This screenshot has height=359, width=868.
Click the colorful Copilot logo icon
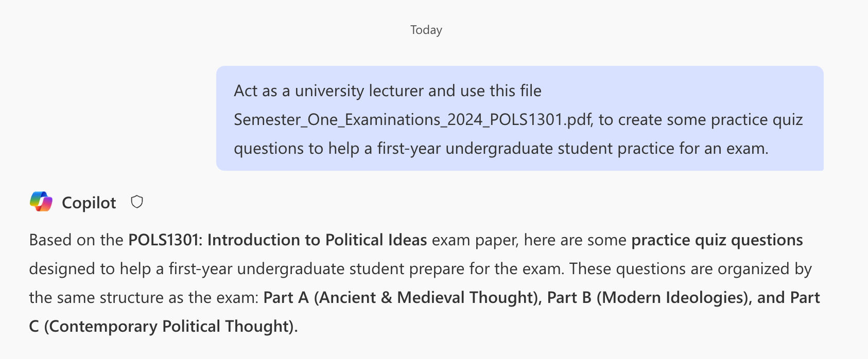pos(41,202)
